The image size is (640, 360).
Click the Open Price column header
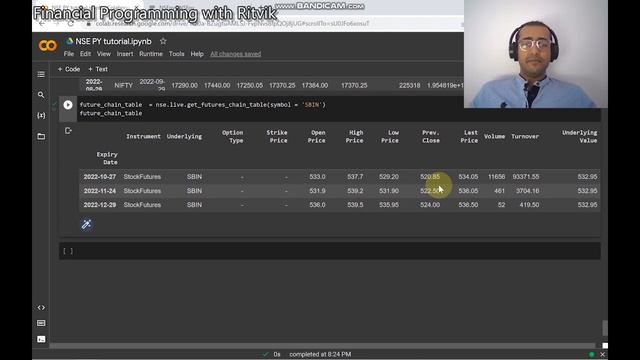(x=316, y=136)
